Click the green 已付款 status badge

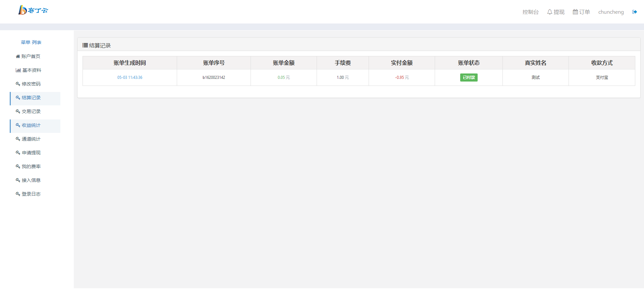pos(469,78)
